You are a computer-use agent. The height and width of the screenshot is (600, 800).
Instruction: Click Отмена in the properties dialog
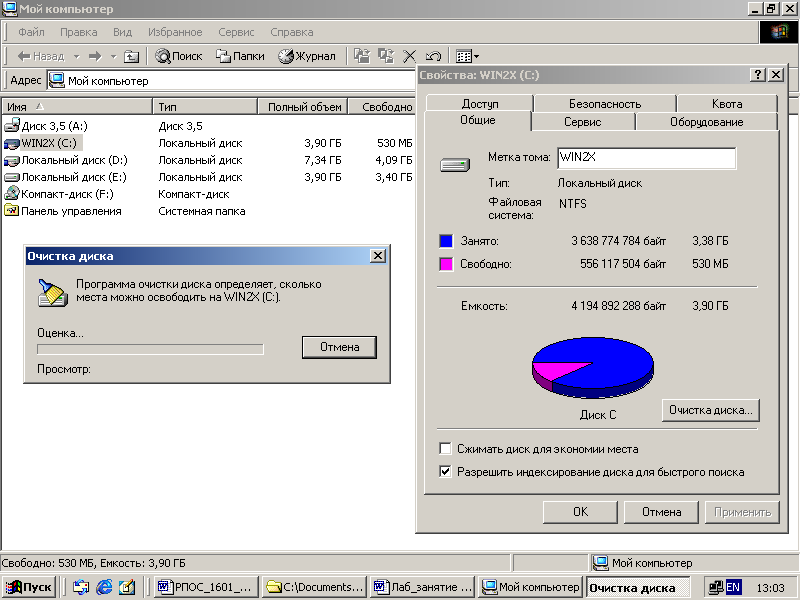click(x=661, y=512)
